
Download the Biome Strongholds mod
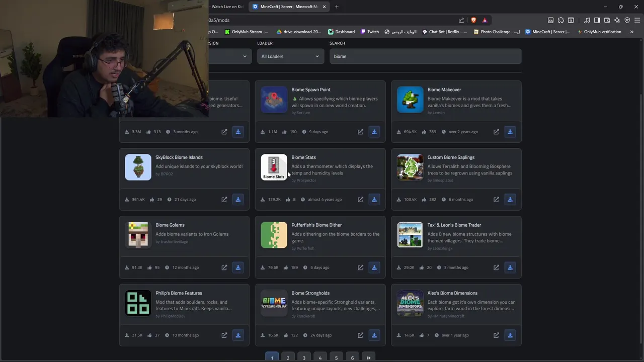tap(374, 335)
